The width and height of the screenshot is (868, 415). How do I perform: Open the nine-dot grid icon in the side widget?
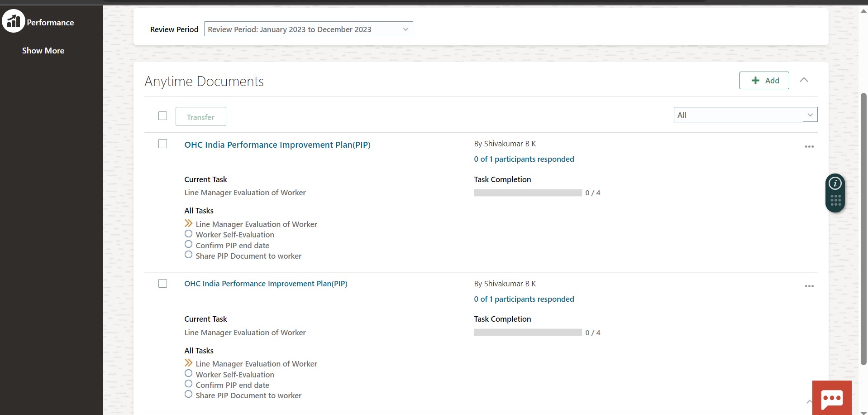point(835,202)
